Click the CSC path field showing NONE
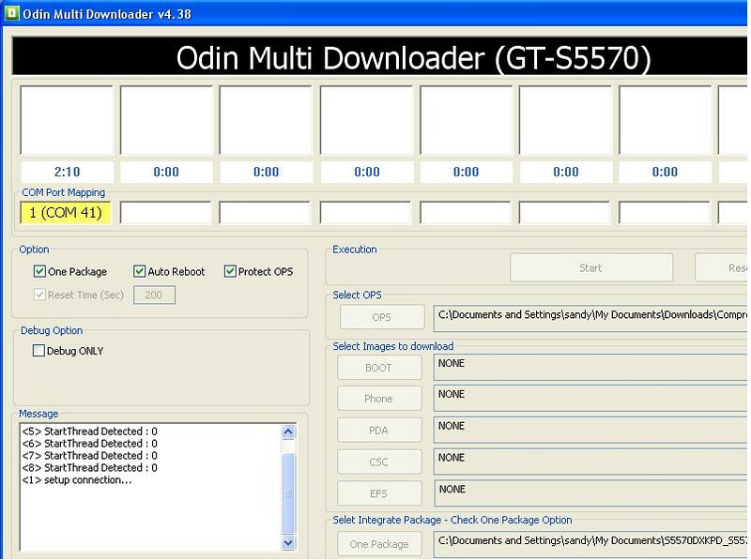751x560 pixels. [x=591, y=462]
